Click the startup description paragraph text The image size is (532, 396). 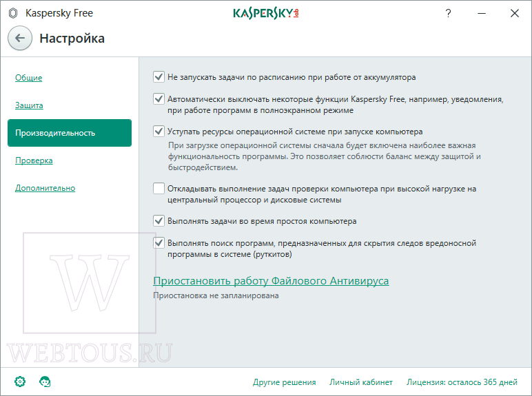pyautogui.click(x=325, y=156)
